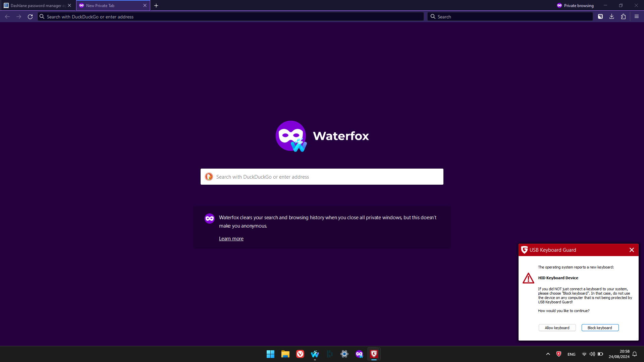This screenshot has width=644, height=362.
Task: Click Block keyboard button
Action: (x=600, y=328)
